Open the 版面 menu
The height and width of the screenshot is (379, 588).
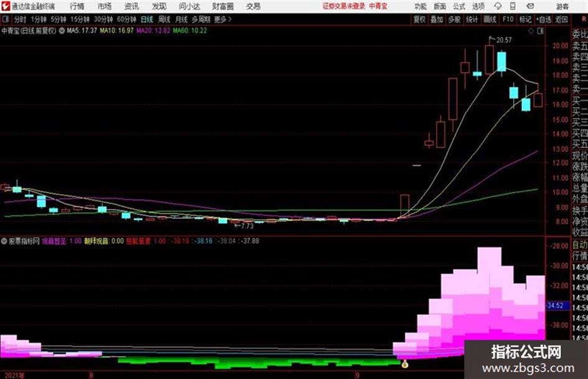click(439, 6)
